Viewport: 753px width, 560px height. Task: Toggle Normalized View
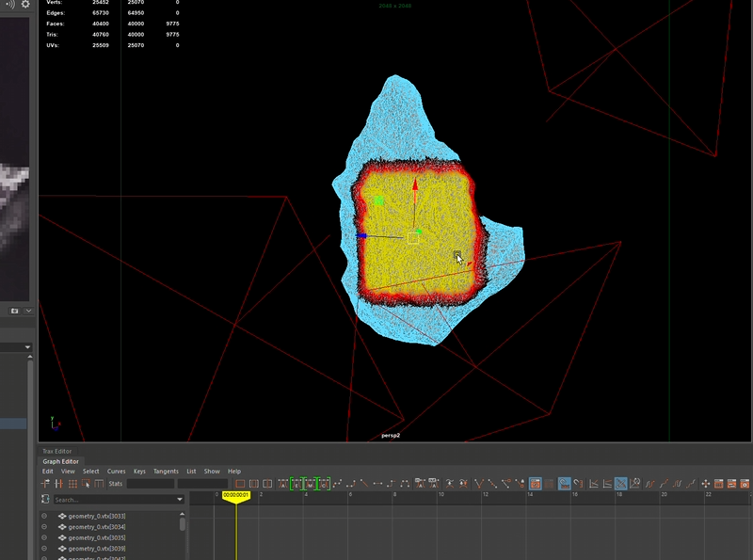coord(620,484)
